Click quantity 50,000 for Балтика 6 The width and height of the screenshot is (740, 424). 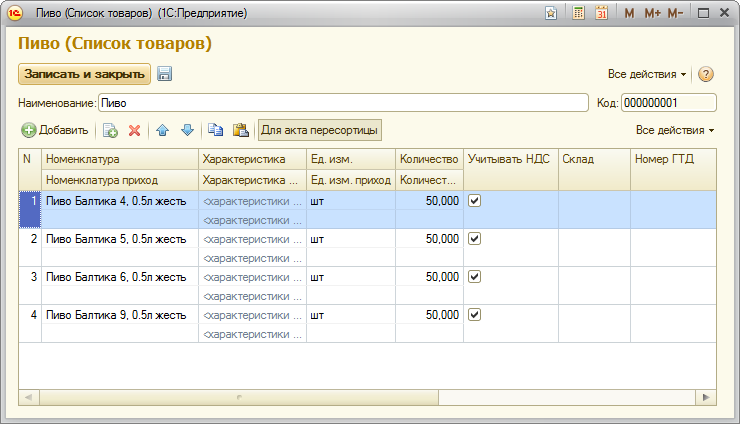click(x=429, y=277)
